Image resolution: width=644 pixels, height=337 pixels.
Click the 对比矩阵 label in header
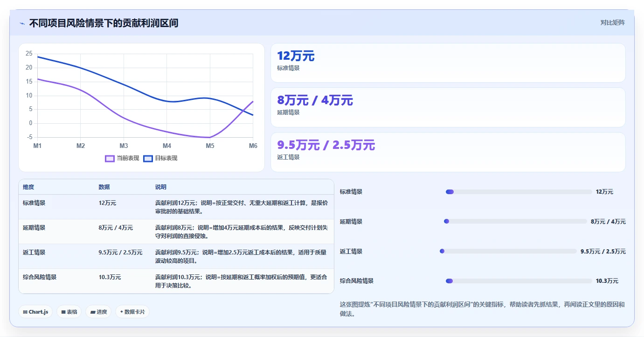[612, 22]
